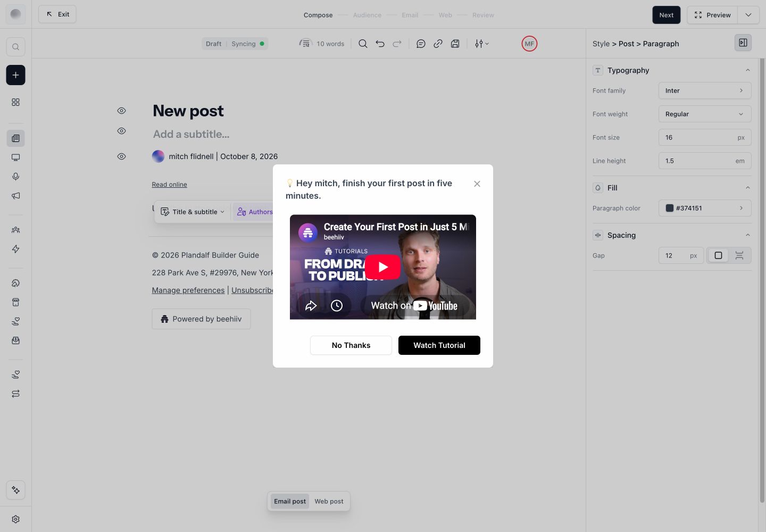Switch to the Email post tab
This screenshot has width=766, height=532.
[x=290, y=501]
